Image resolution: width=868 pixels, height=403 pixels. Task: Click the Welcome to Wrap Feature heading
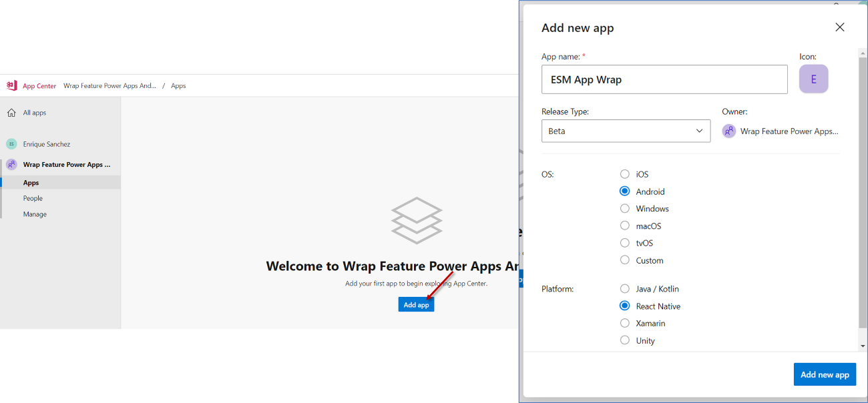click(x=393, y=266)
